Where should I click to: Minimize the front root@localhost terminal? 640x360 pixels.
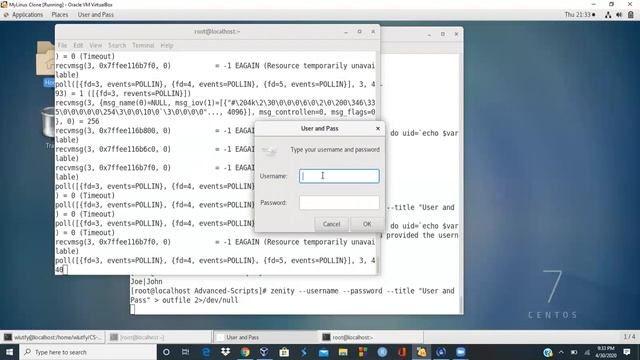point(346,32)
